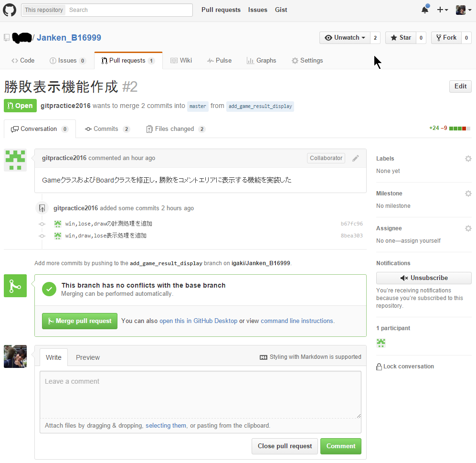The width and height of the screenshot is (476, 463).
Task: Unsubscribe from pull request notifications
Action: click(x=423, y=278)
